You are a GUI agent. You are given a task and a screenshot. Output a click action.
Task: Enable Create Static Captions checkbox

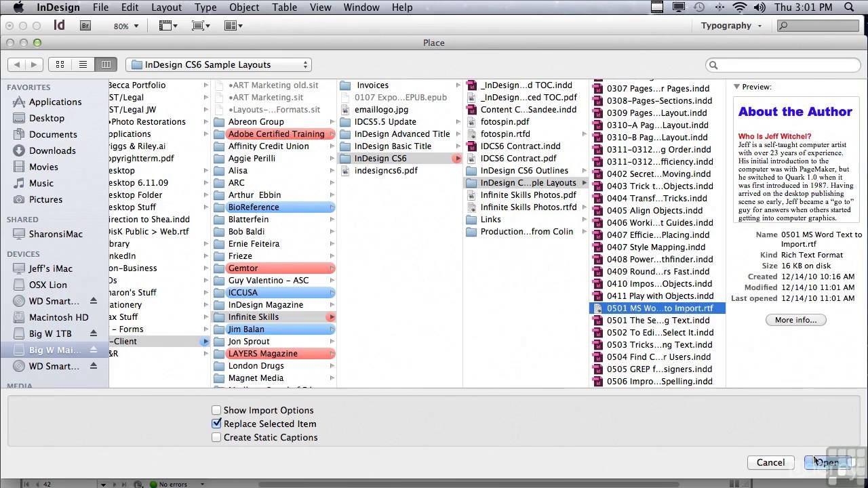point(216,437)
